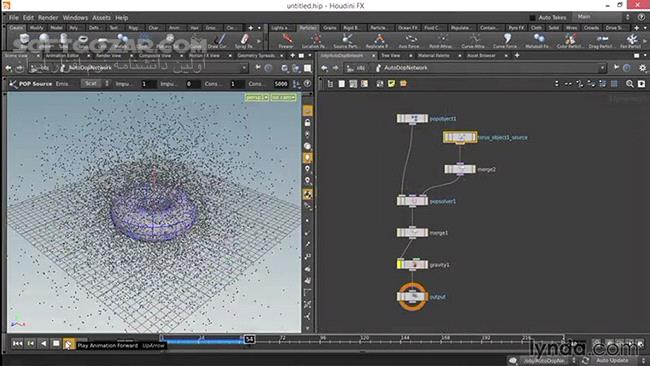Select the Box tool in Create shelf

24,41
